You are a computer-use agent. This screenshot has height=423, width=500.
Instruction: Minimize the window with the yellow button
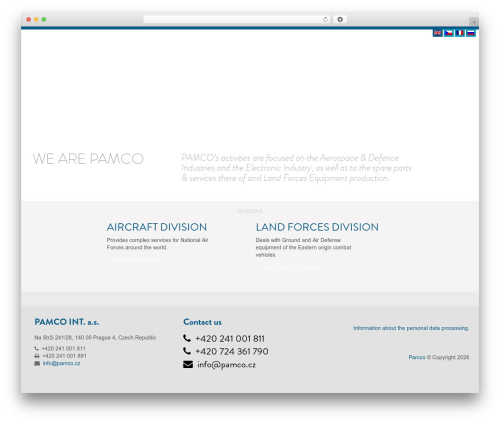click(36, 19)
